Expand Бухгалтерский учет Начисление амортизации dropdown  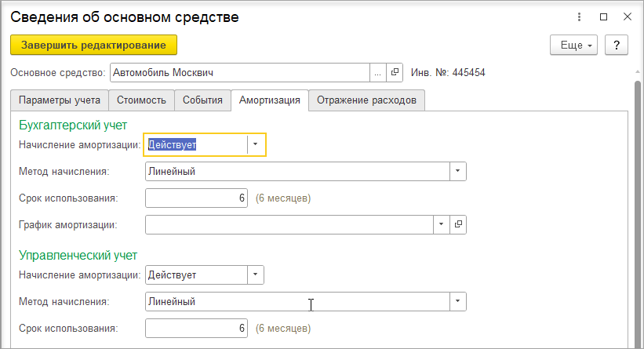point(256,144)
